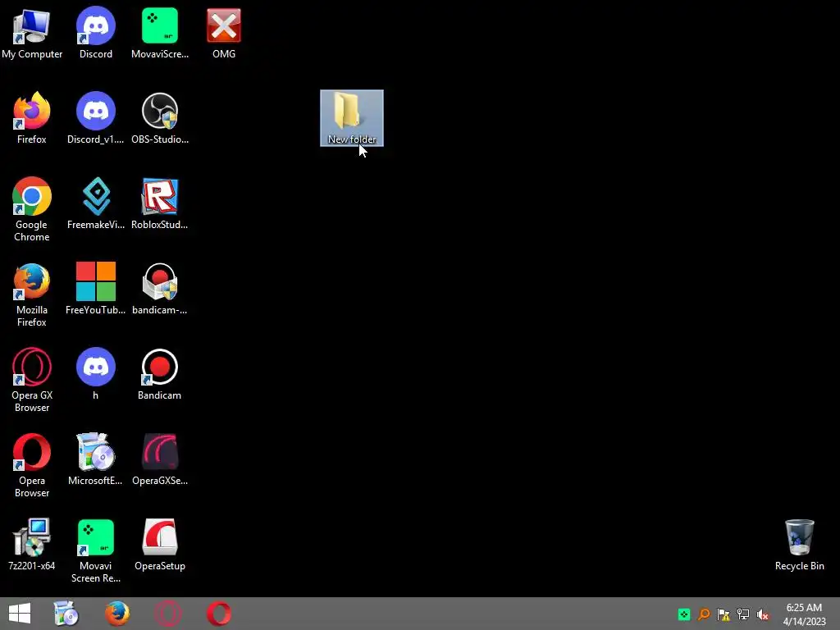Launch Opera GX from the taskbar
The width and height of the screenshot is (840, 630).
(x=167, y=614)
